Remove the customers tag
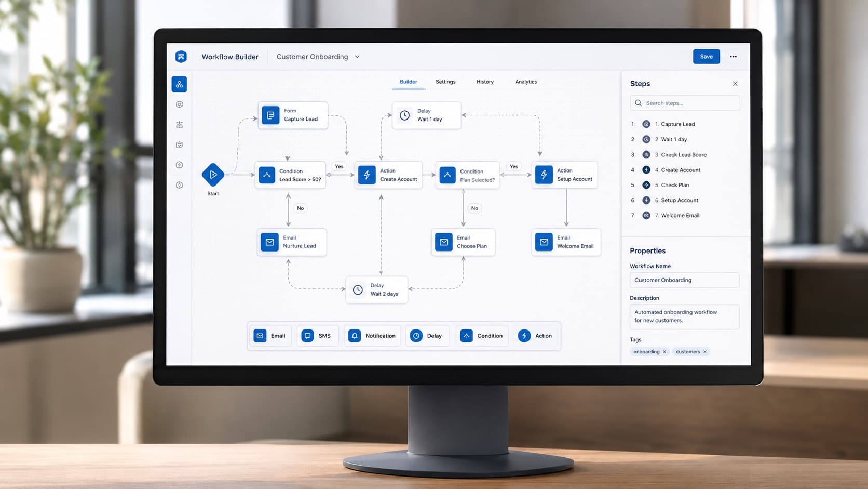868x489 pixels. [705, 352]
